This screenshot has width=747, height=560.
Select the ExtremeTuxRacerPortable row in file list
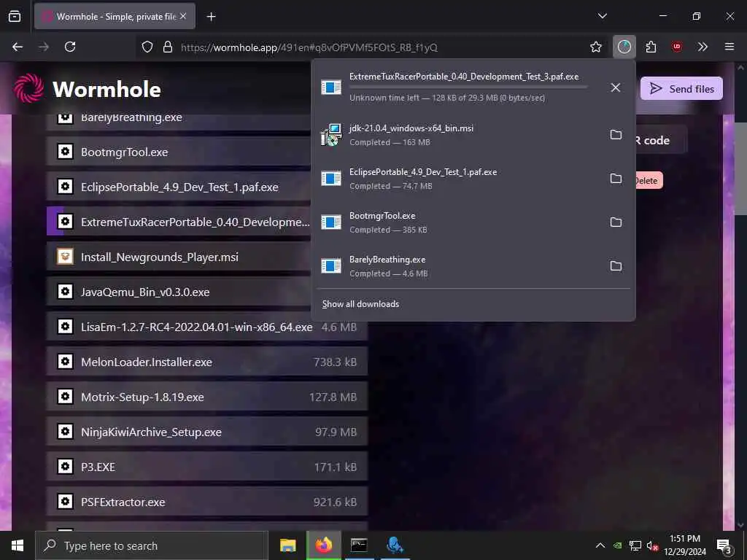(x=179, y=222)
